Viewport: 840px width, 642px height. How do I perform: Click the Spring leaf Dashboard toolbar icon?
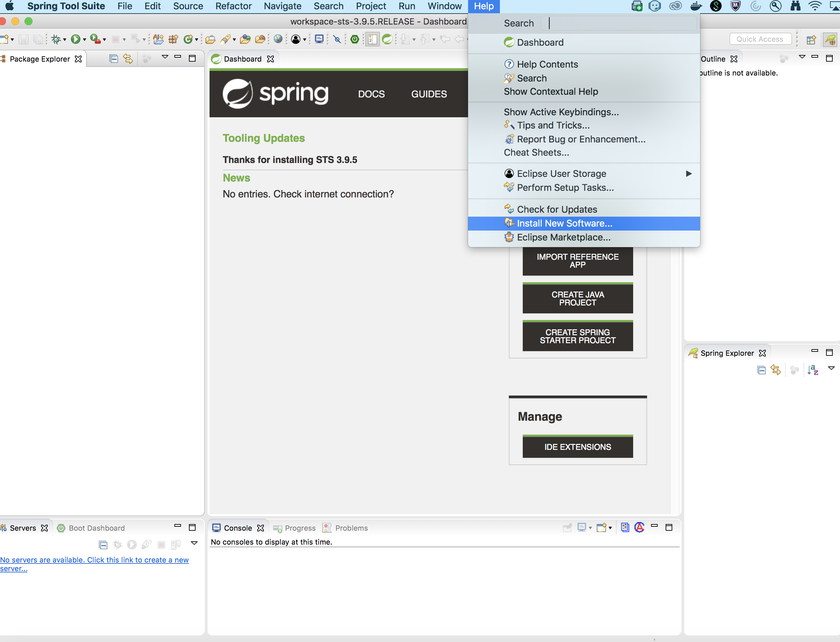pos(387,39)
